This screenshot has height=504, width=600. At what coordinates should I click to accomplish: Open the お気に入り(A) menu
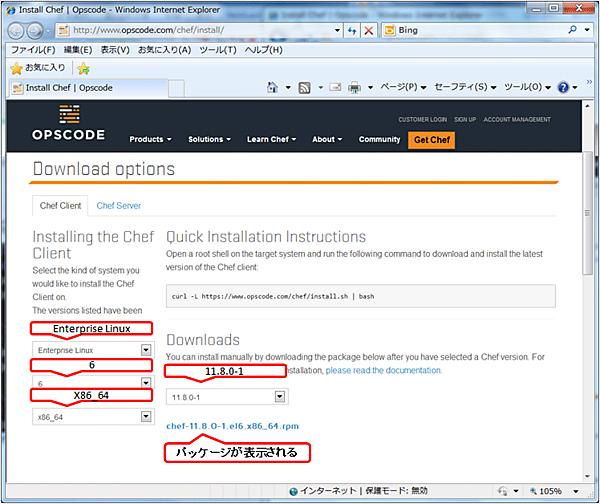coord(164,50)
